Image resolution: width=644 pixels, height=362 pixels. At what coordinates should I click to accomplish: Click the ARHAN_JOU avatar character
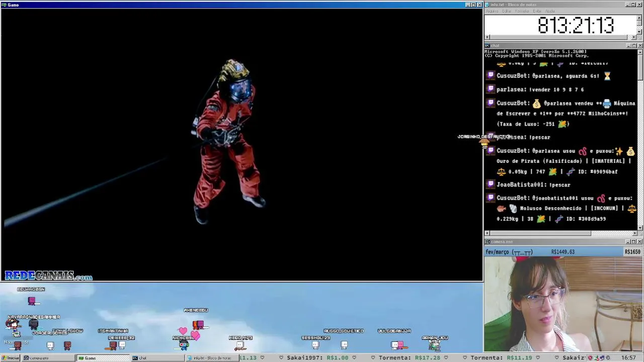pos(435,345)
